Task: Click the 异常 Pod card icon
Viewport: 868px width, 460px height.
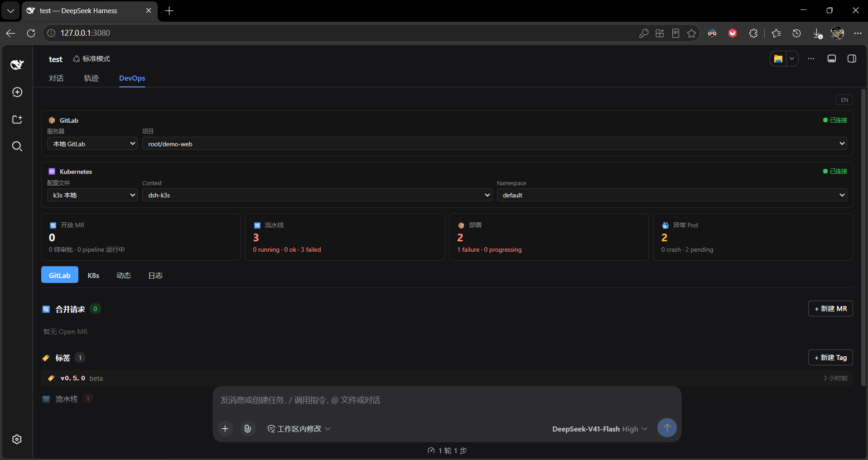Action: pyautogui.click(x=665, y=225)
